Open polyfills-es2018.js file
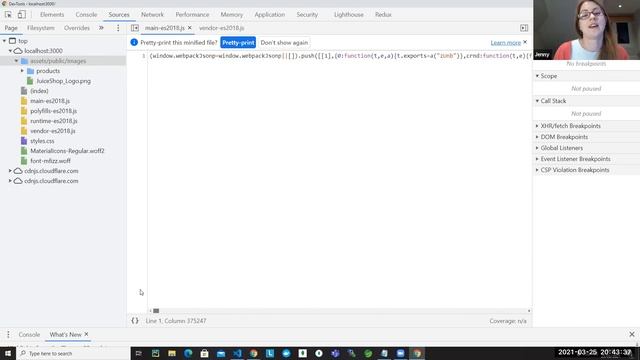 (53, 111)
